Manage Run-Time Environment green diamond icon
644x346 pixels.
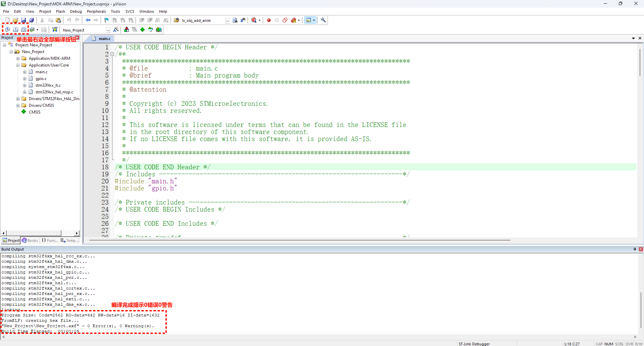pos(143,30)
